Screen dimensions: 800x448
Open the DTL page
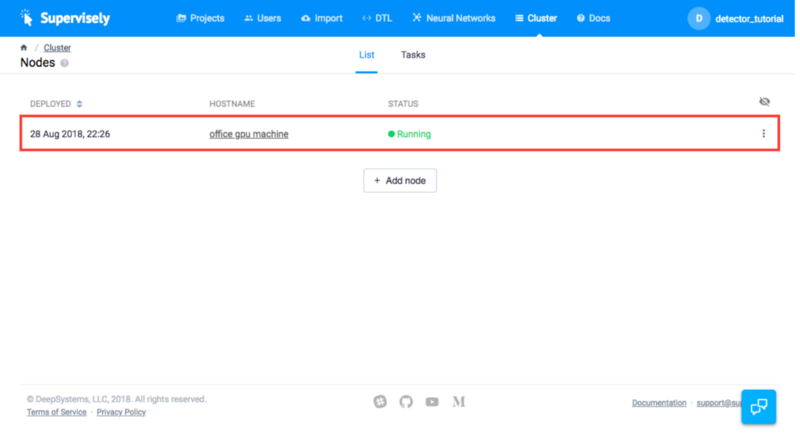point(377,18)
